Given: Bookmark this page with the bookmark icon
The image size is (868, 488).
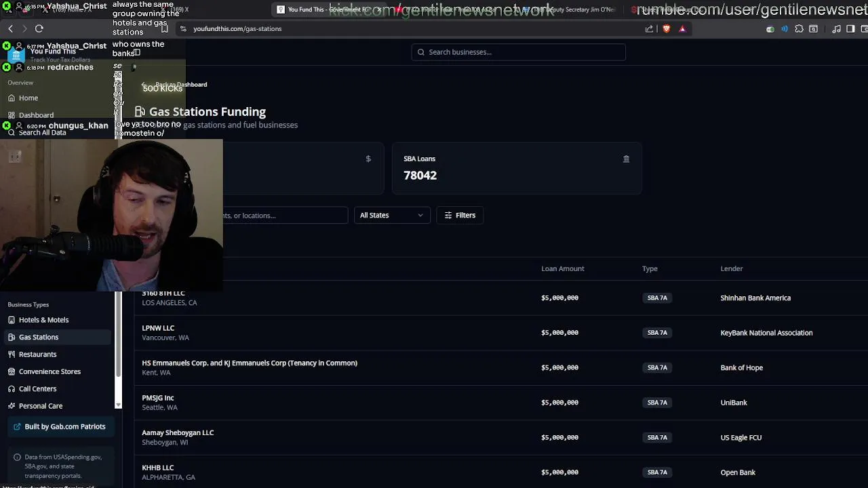Looking at the screenshot, I should coord(164,28).
